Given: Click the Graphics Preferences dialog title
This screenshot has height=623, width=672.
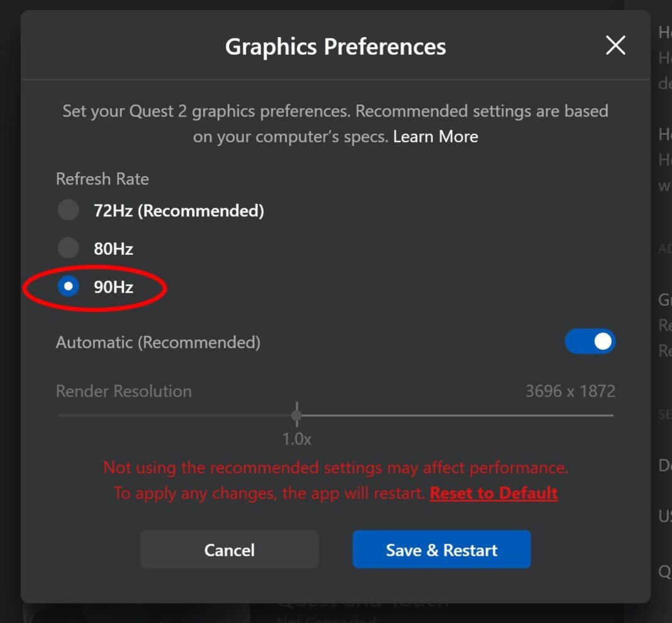Looking at the screenshot, I should 336,45.
